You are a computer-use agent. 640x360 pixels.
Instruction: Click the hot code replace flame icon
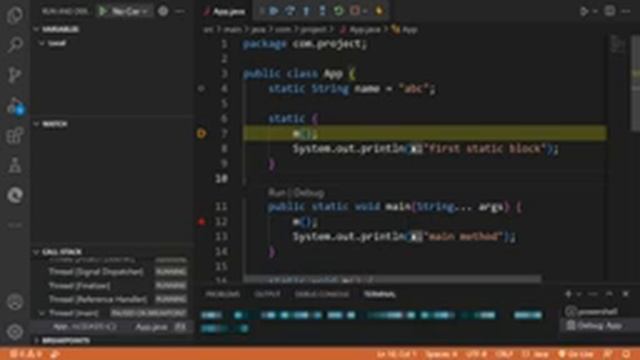click(x=379, y=11)
